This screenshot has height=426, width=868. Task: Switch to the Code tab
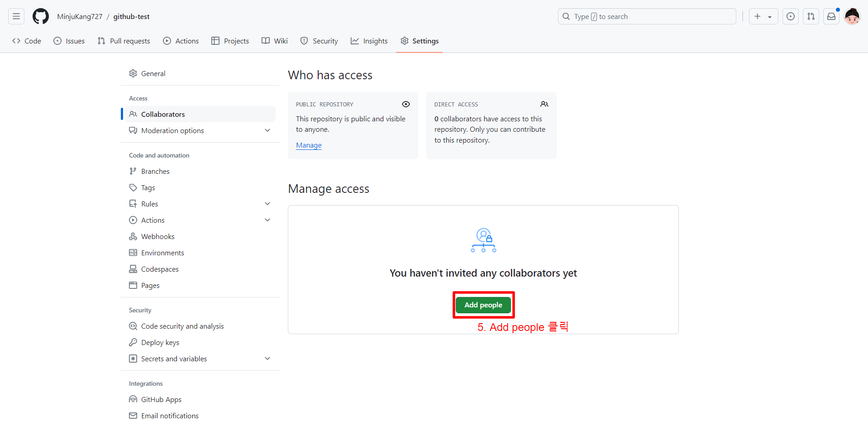tap(27, 41)
